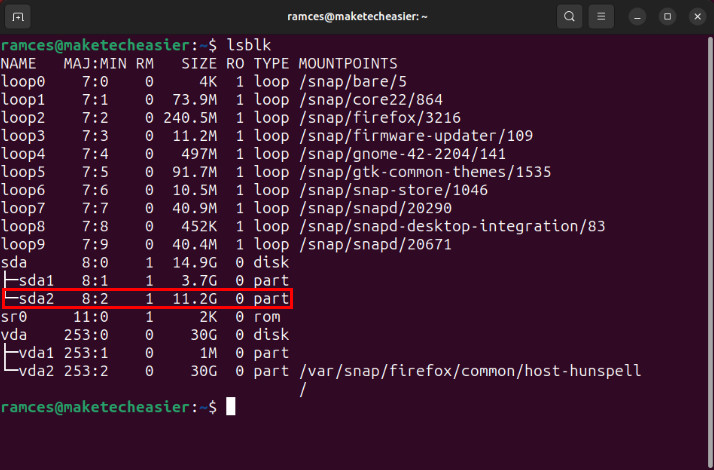Click the 14.9G size value
Image resolution: width=714 pixels, height=470 pixels.
[x=195, y=263]
